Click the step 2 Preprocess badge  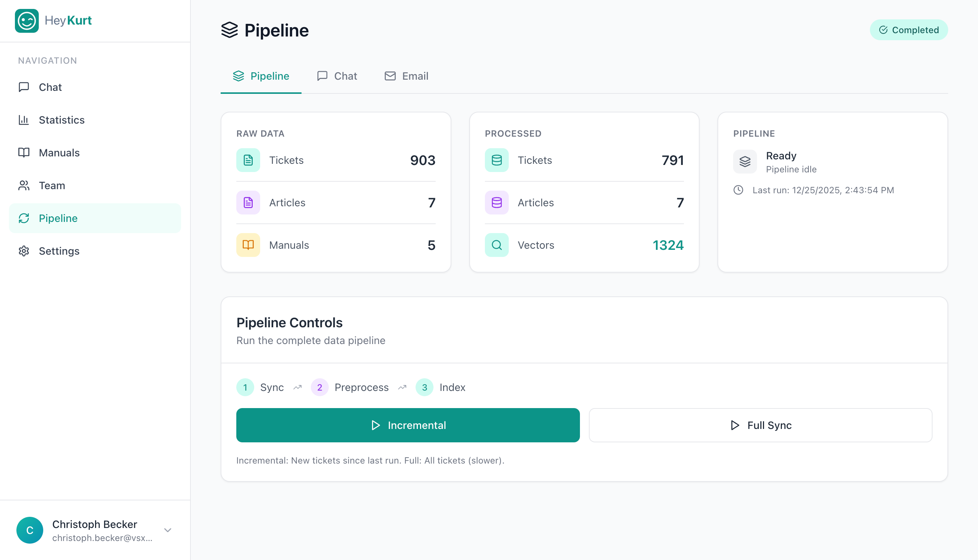pyautogui.click(x=319, y=387)
